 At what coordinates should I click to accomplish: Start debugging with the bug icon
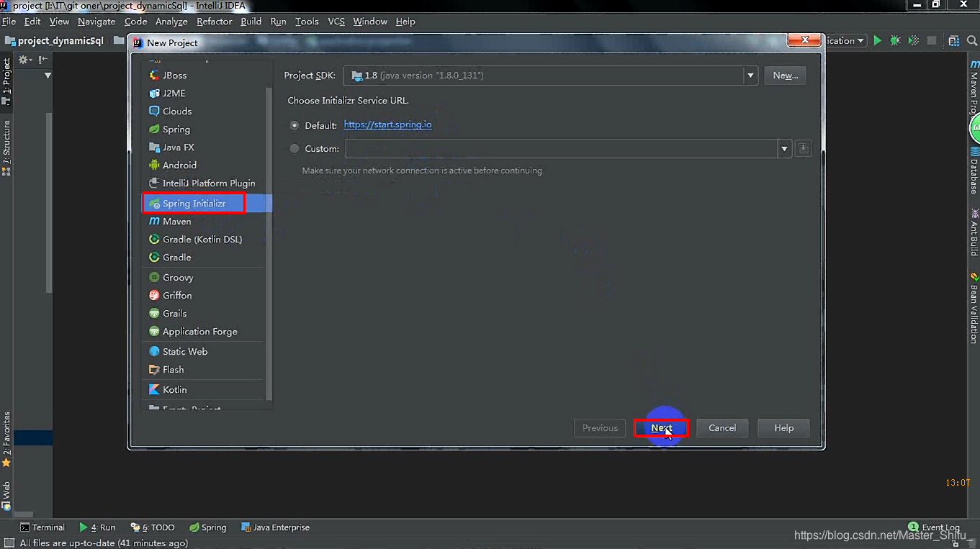(895, 41)
